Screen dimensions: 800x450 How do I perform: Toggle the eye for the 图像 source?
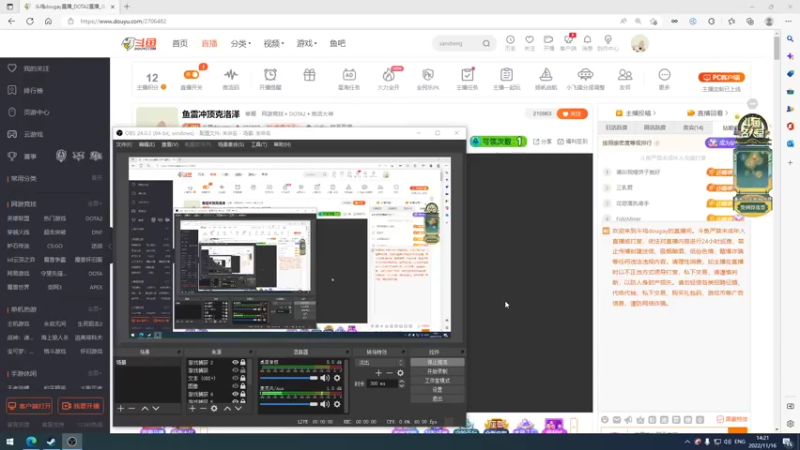pyautogui.click(x=235, y=386)
